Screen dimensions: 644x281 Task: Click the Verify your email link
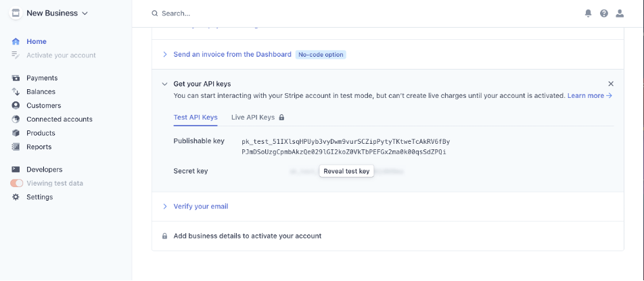coord(201,206)
